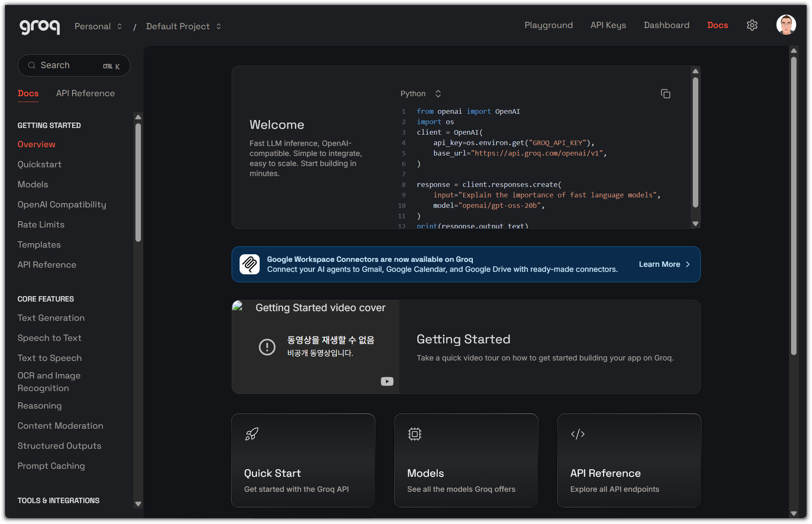Click the TOOLS & INTEGRATIONS section header
The image size is (812, 524).
(59, 501)
